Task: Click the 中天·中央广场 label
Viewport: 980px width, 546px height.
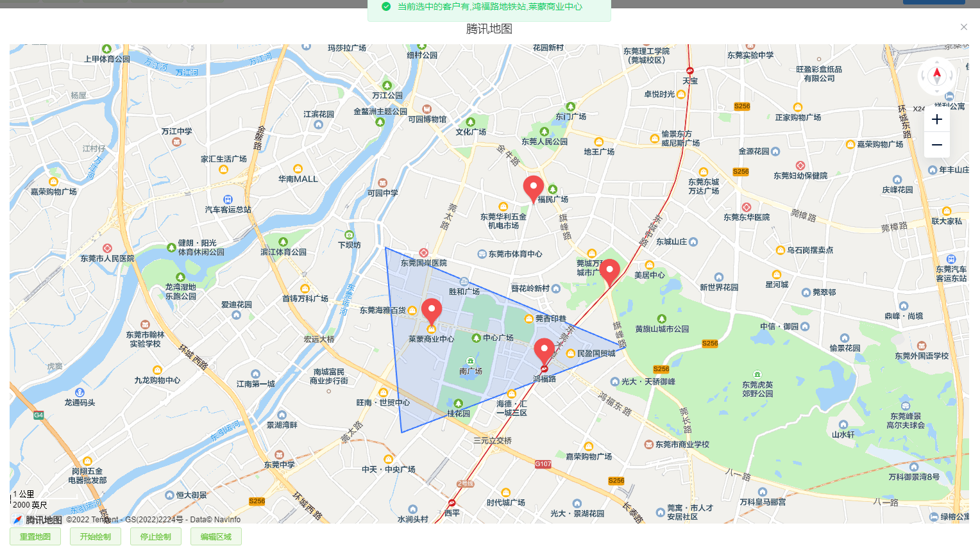Action: click(388, 469)
